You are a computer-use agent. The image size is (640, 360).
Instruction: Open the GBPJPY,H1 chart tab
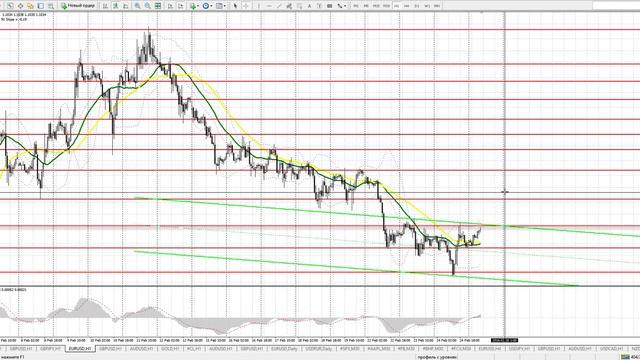51,349
